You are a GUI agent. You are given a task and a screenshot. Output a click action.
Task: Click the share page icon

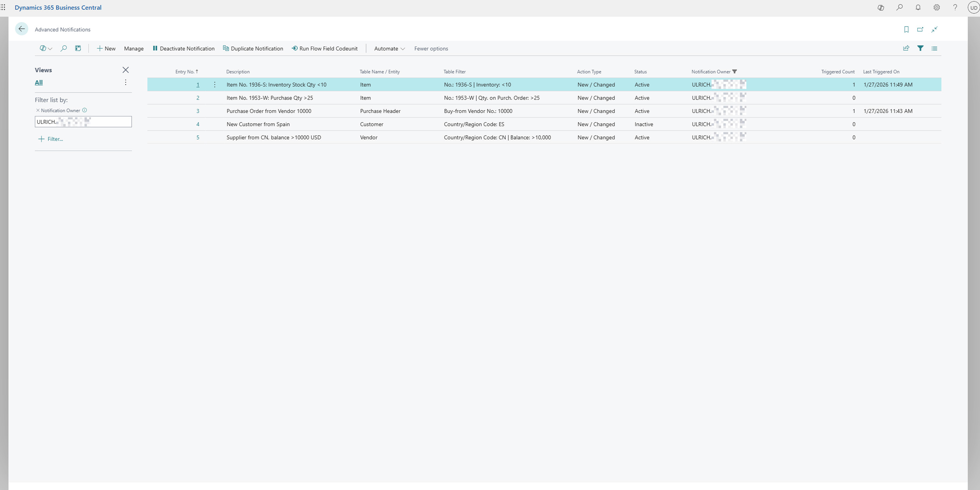coord(906,48)
